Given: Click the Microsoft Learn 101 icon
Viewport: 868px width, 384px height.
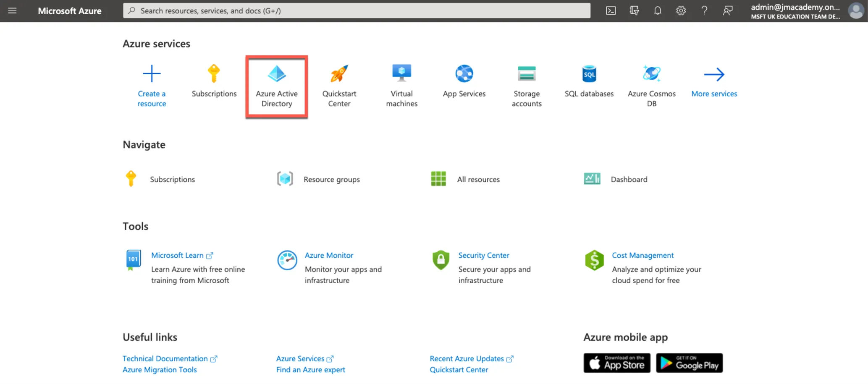Looking at the screenshot, I should tap(134, 260).
